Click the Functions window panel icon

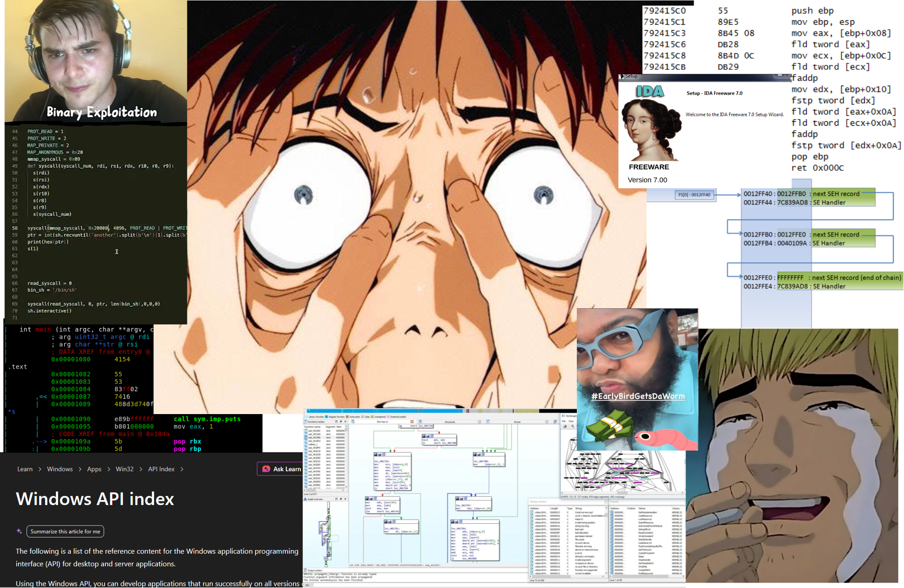point(305,422)
